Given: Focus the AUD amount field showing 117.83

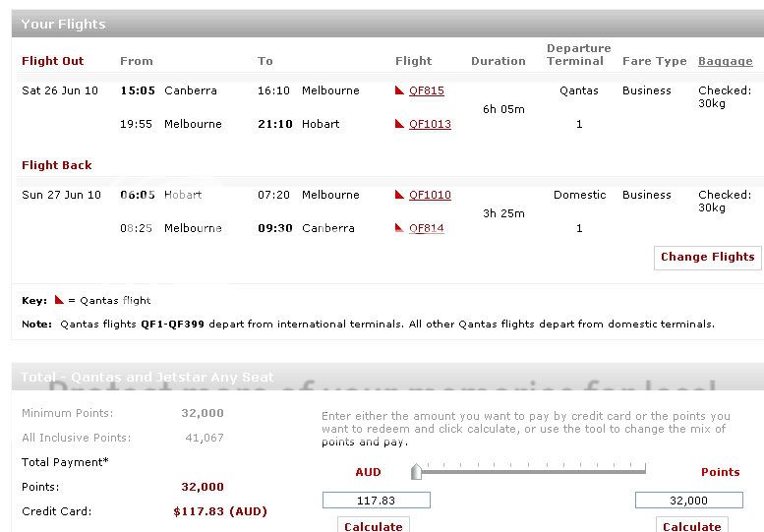Looking at the screenshot, I should tap(376, 501).
